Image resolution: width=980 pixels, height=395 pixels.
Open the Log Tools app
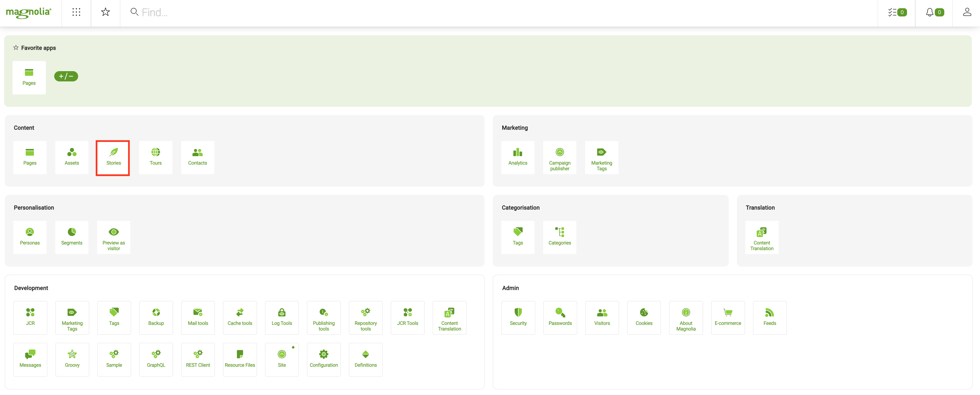pos(282,318)
